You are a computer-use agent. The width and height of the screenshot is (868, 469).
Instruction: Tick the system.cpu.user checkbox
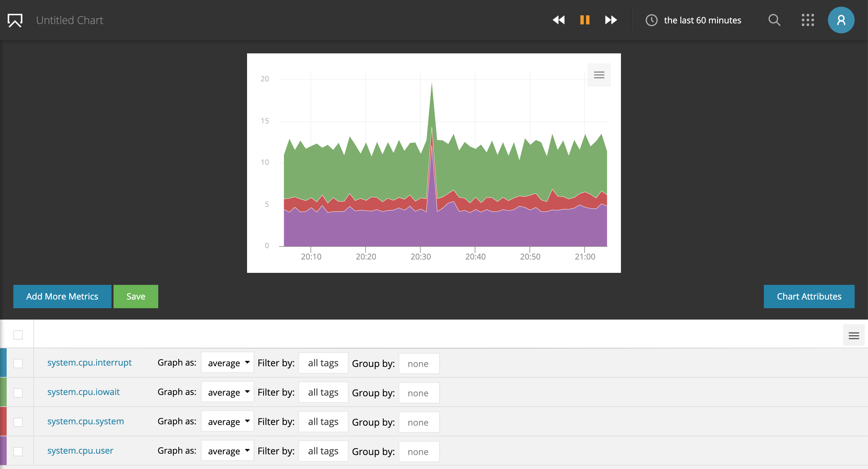[18, 451]
